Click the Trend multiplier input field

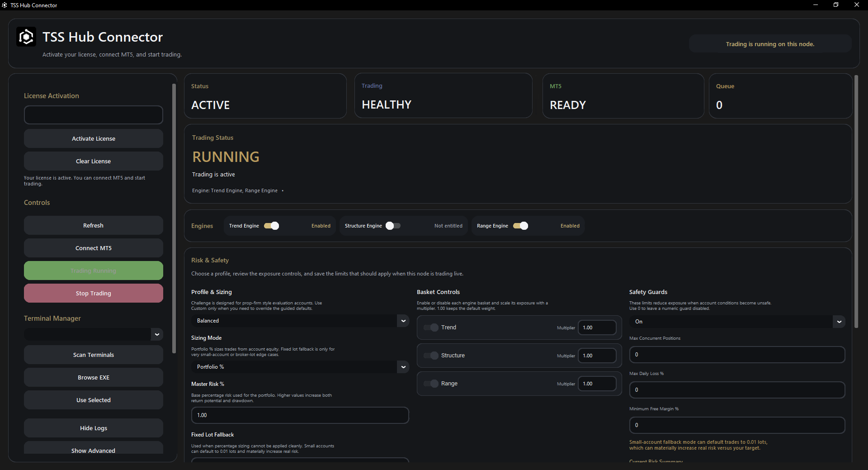[597, 328]
